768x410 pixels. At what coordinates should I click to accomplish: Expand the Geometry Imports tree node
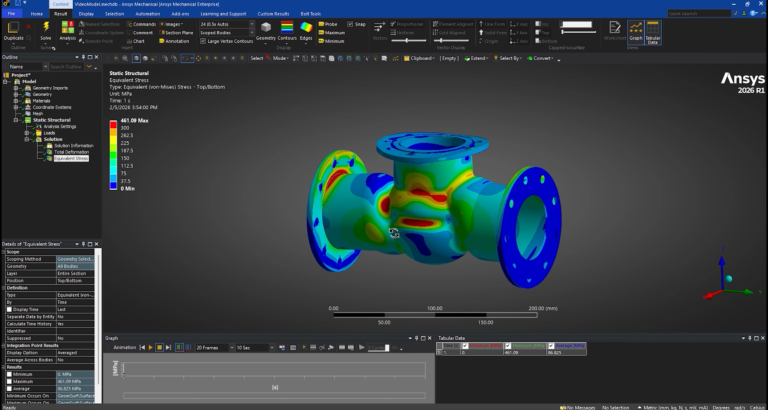coord(16,88)
